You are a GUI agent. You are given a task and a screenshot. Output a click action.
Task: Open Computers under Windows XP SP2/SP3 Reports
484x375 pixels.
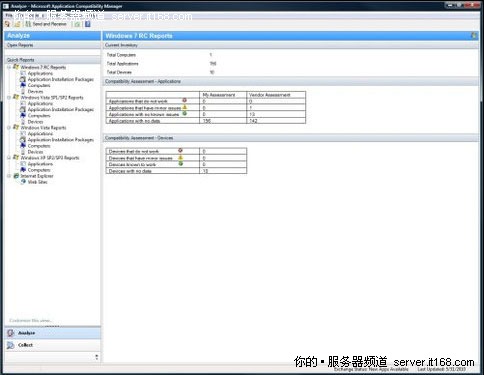click(x=39, y=170)
